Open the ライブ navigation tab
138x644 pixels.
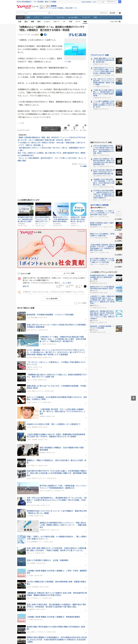click(x=37, y=17)
